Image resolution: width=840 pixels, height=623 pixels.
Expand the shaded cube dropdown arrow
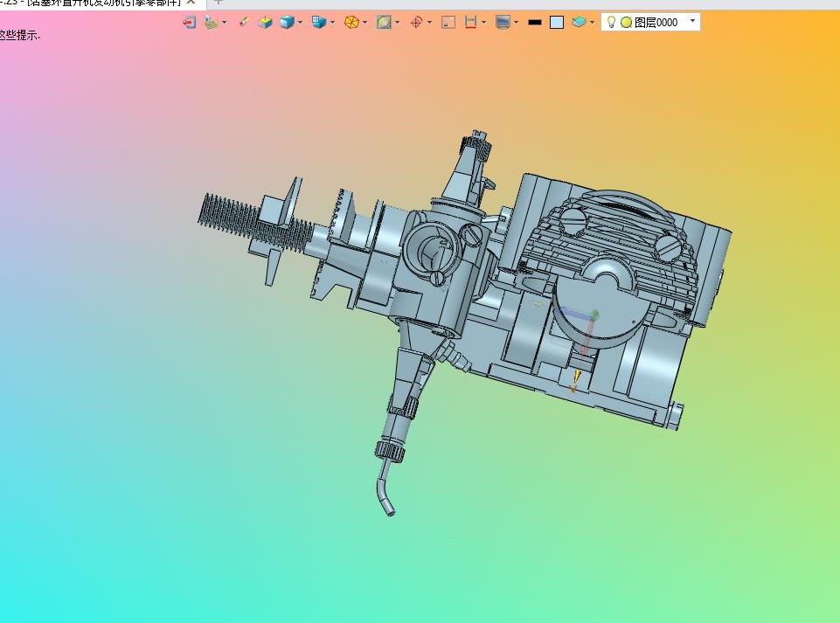300,23
